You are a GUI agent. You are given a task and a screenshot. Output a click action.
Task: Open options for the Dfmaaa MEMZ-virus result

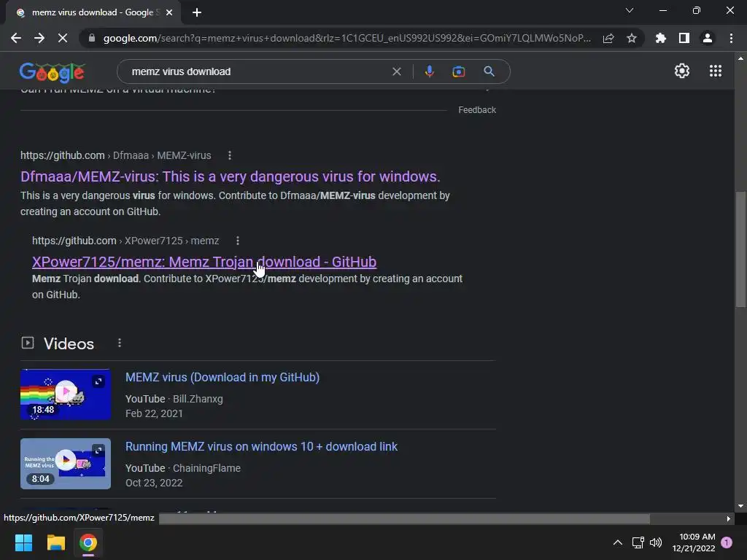(230, 155)
